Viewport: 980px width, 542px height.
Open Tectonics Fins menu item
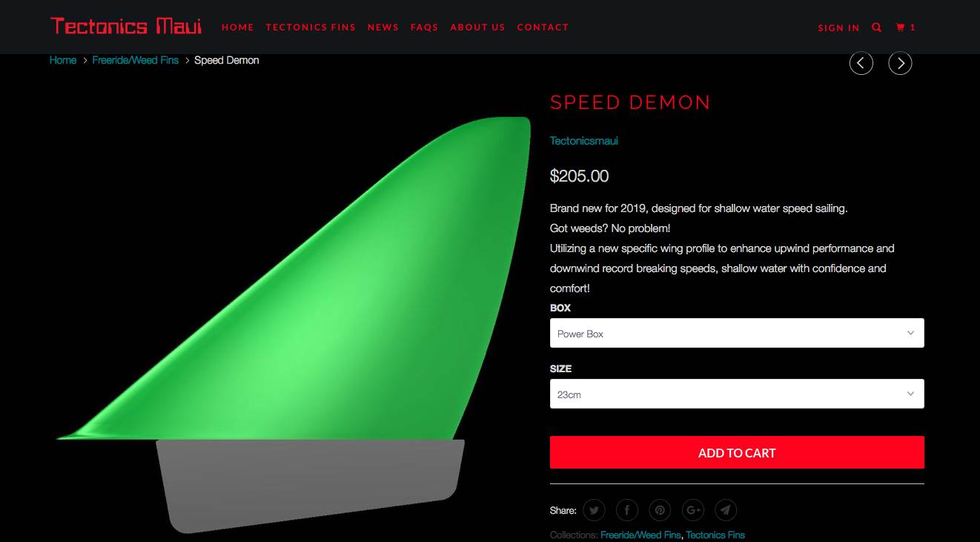(311, 27)
